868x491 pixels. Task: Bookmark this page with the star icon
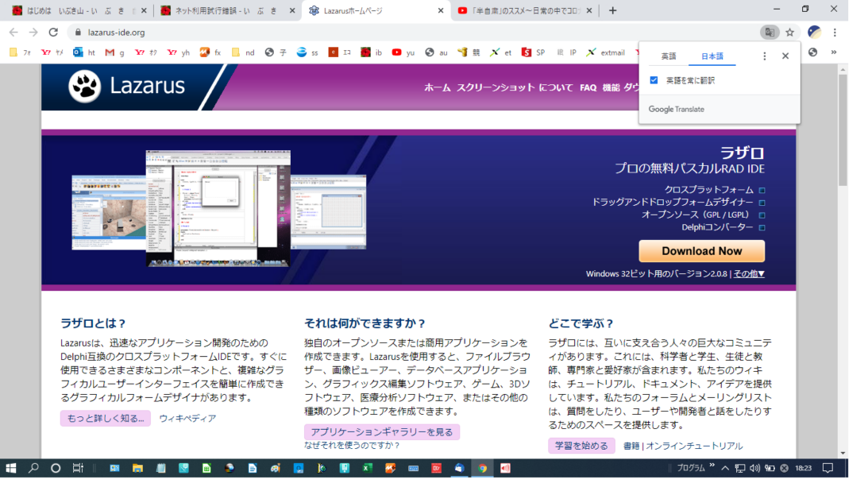(790, 32)
